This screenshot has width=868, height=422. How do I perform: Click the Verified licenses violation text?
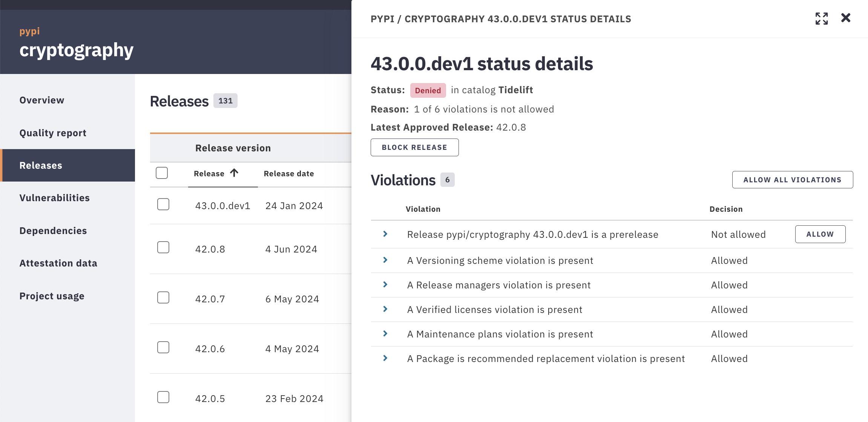tap(495, 310)
